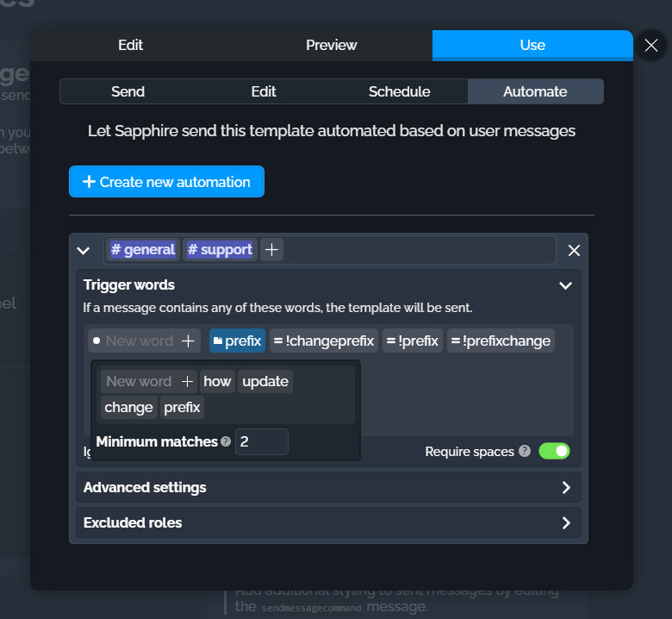
Task: Add another channel with plus icon
Action: pos(271,250)
